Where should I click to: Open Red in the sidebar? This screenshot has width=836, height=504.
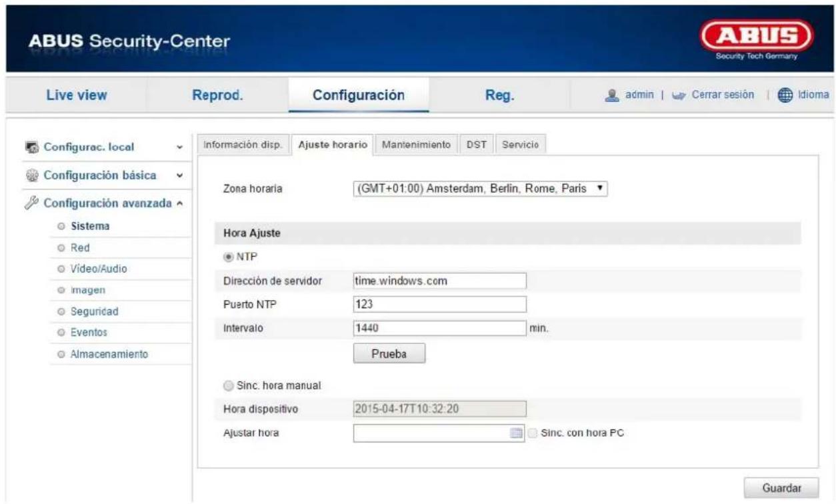coord(80,247)
